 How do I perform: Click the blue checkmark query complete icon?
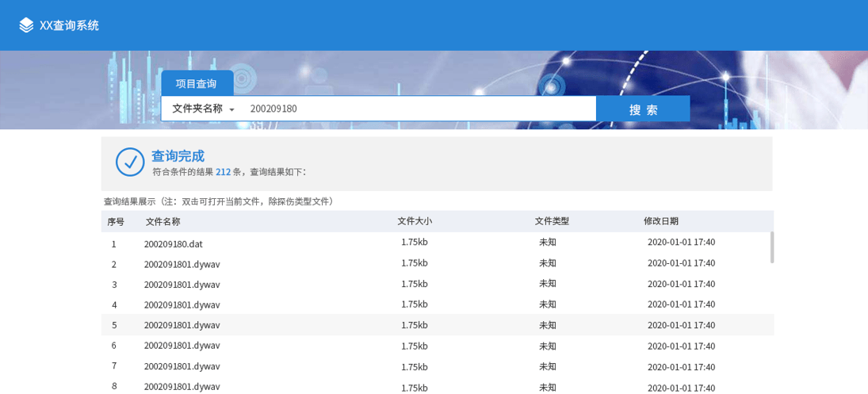pos(130,162)
